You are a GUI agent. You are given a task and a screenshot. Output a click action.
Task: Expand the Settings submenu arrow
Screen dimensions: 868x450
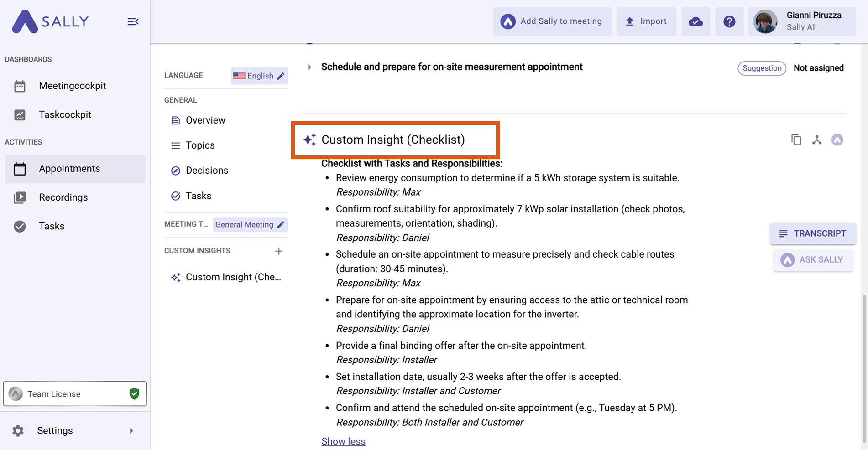tap(131, 431)
